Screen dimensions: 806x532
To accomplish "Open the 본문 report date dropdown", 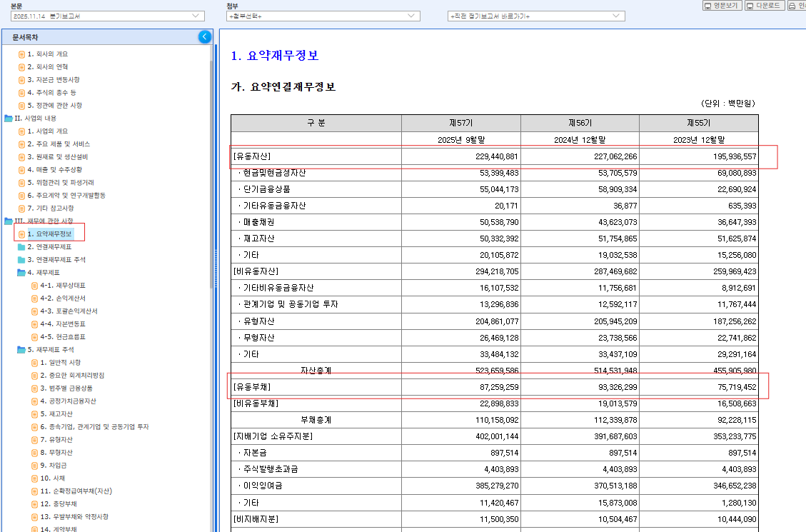I will pos(107,16).
